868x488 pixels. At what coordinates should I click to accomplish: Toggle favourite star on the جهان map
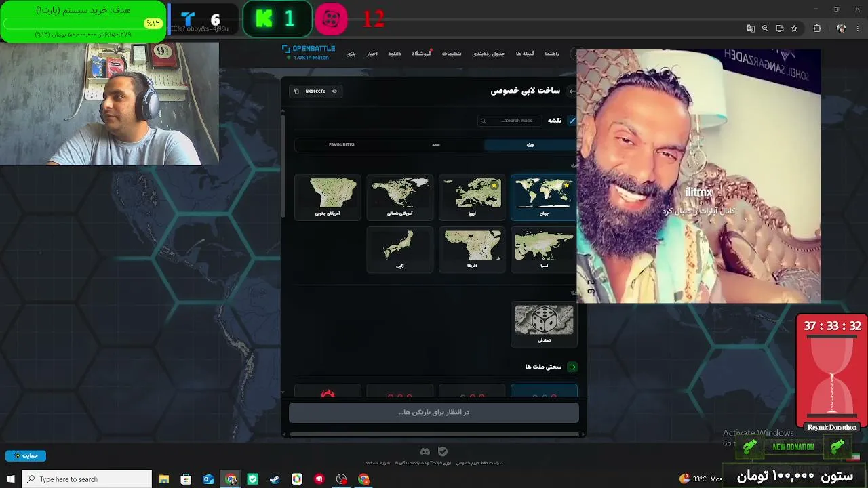pos(566,185)
